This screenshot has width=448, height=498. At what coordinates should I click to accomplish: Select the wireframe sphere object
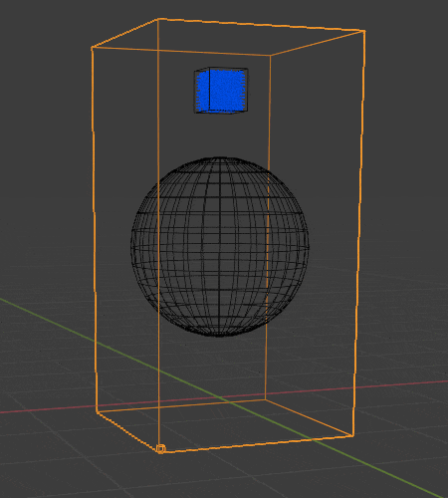click(x=220, y=247)
